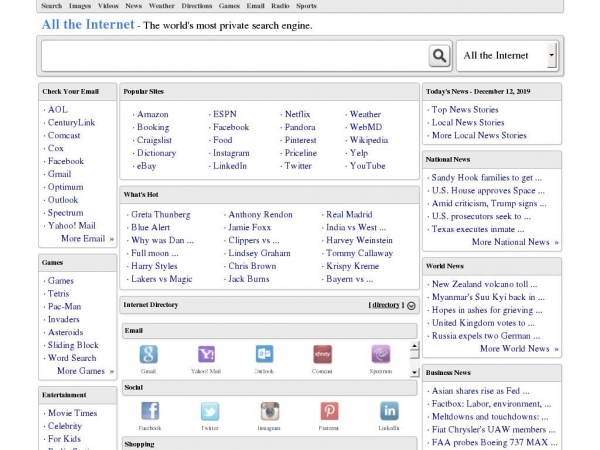The width and height of the screenshot is (600, 450).
Task: Open the Celebrity entertainment link
Action: pos(65,426)
